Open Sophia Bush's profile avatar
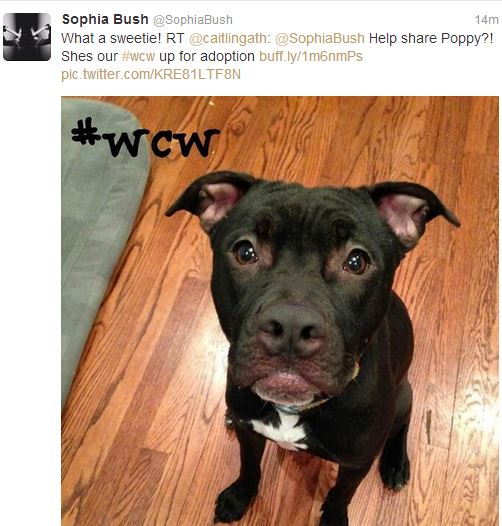 coord(27,37)
